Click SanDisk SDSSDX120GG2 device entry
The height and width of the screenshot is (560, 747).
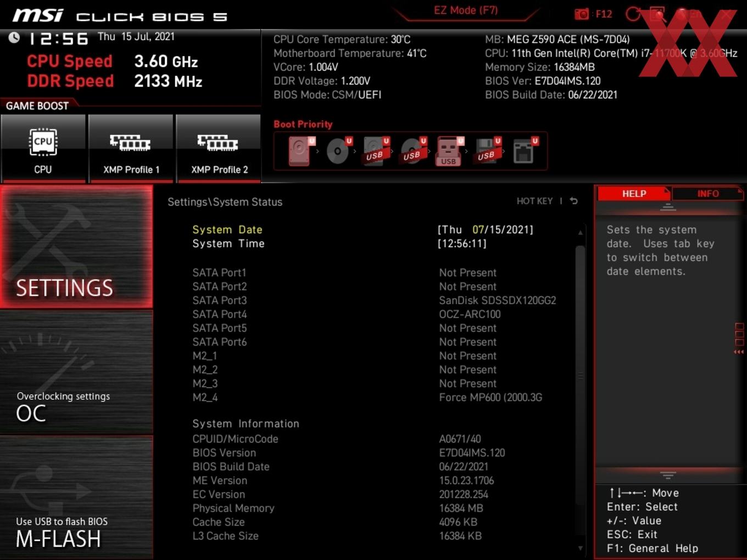498,300
